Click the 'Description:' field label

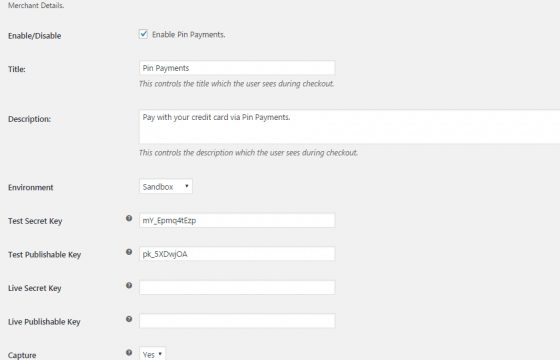pyautogui.click(x=29, y=119)
